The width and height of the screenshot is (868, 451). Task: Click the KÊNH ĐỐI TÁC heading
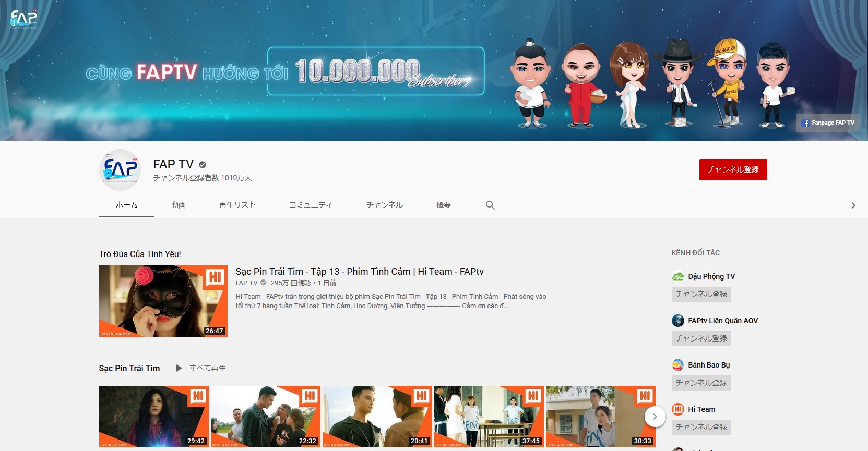tap(696, 253)
